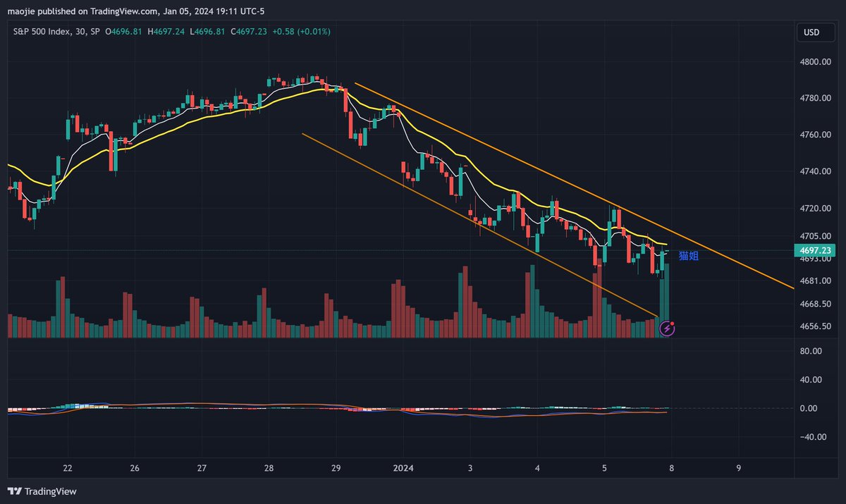846x504 pixels.
Task: Select the 2024 label on the time axis
Action: click(403, 467)
